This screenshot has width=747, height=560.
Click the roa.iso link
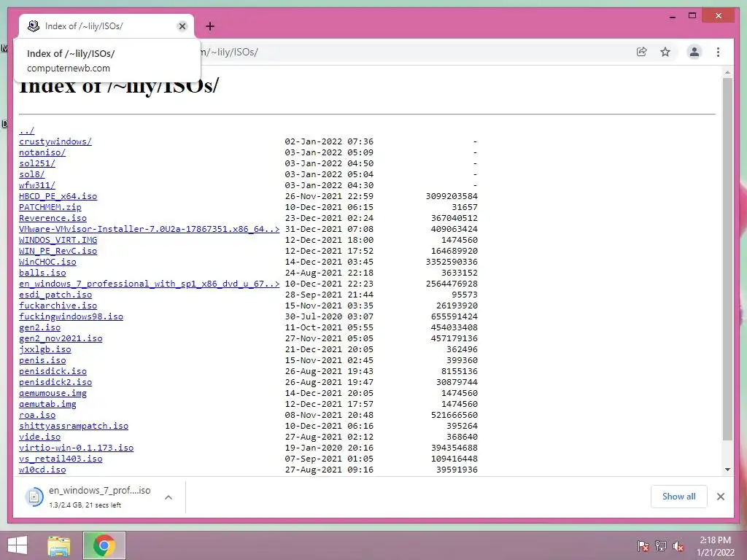tap(37, 415)
